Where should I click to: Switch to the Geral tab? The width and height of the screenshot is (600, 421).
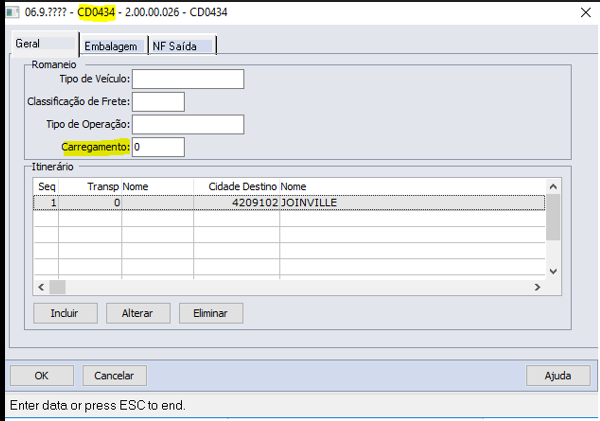point(45,43)
